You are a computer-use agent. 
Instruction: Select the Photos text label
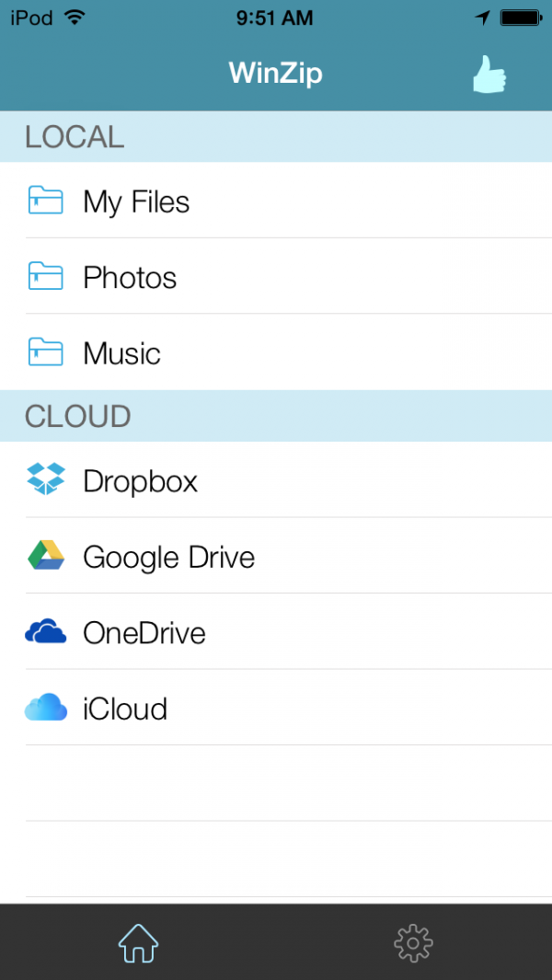tap(130, 278)
